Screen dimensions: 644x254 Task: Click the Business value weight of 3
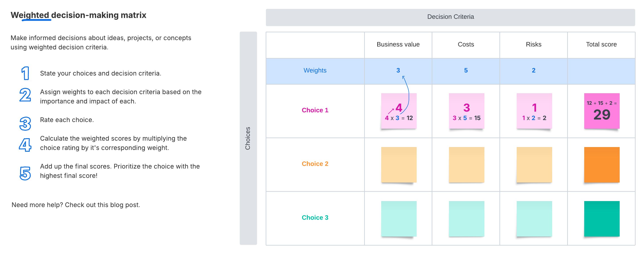398,70
